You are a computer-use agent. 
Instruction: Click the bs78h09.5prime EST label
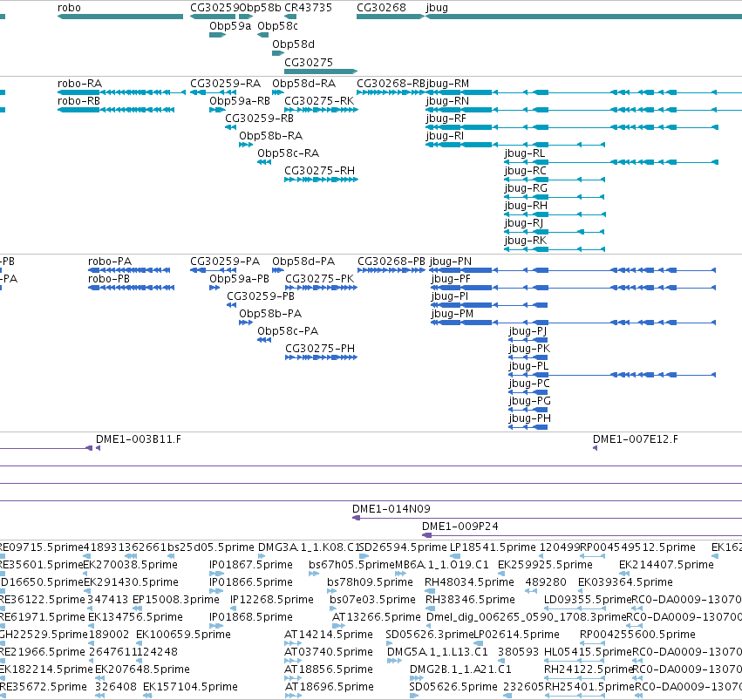pos(370,582)
